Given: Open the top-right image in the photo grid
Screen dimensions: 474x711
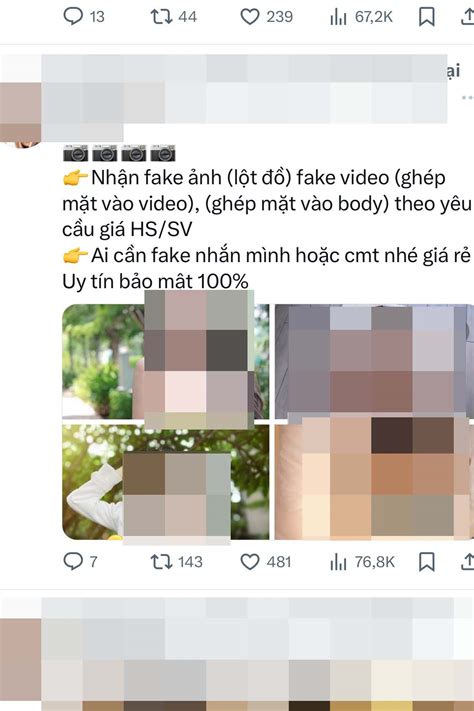Looking at the screenshot, I should click(374, 361).
